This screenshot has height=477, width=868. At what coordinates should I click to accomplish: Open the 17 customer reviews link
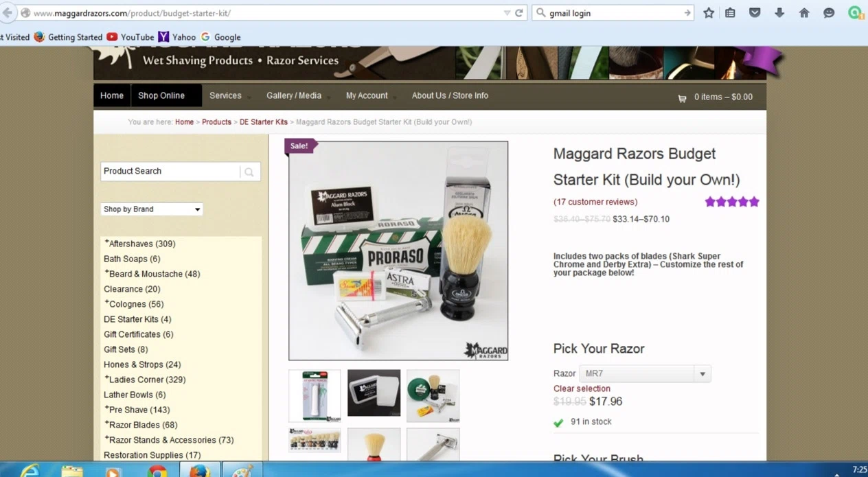tap(595, 202)
